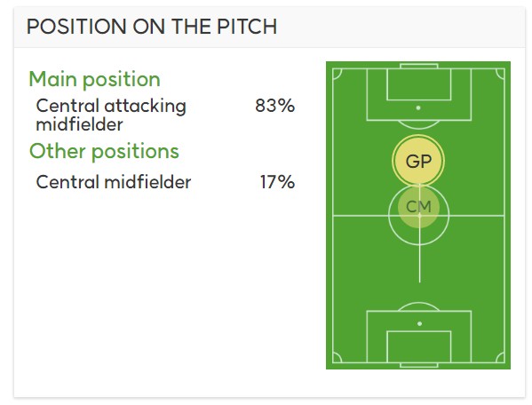Click the 17% percentage value

[x=277, y=182]
